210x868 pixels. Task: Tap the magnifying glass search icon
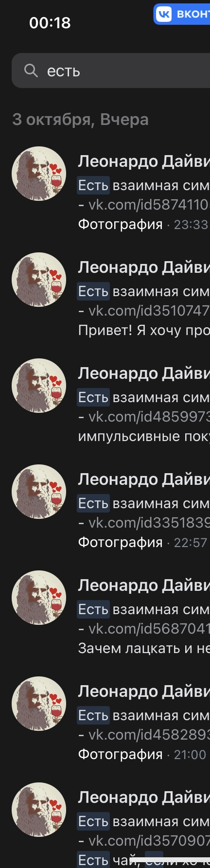(31, 71)
